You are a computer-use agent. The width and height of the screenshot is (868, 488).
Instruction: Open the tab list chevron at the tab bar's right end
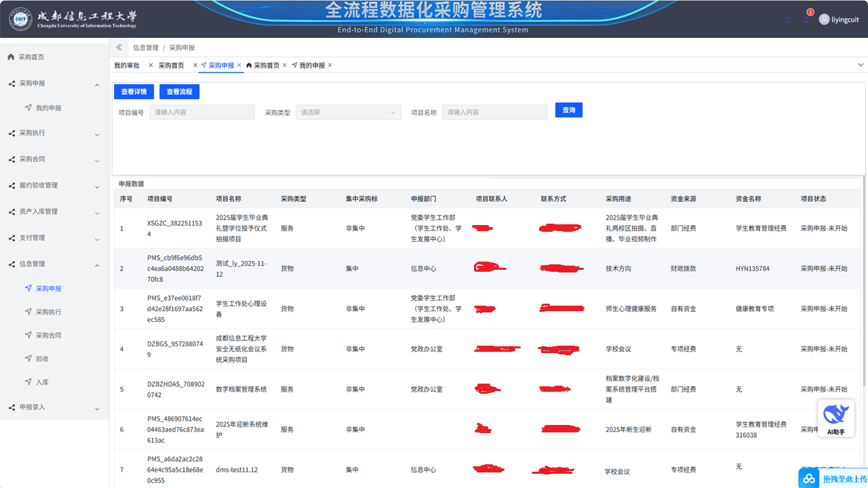point(861,65)
